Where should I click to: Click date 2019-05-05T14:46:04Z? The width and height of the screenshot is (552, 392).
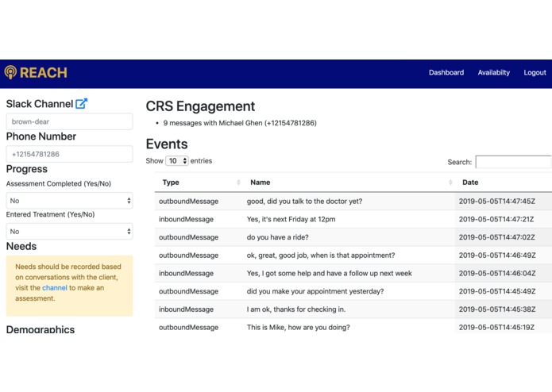497,273
